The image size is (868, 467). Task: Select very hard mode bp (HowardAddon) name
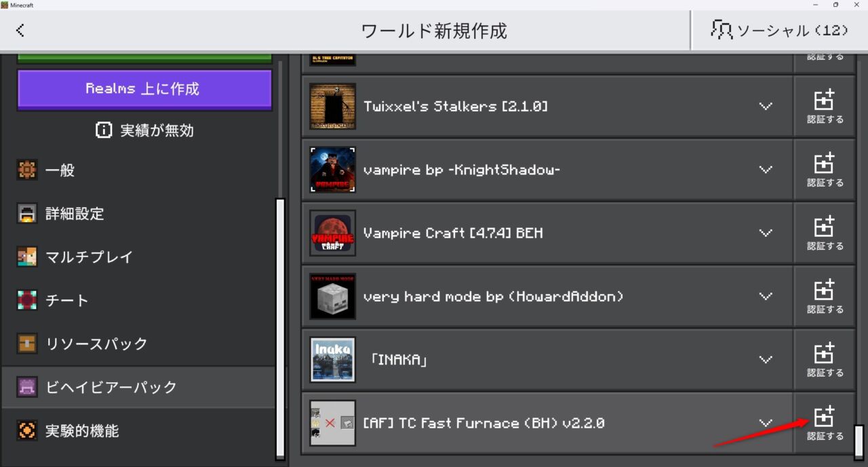point(493,297)
